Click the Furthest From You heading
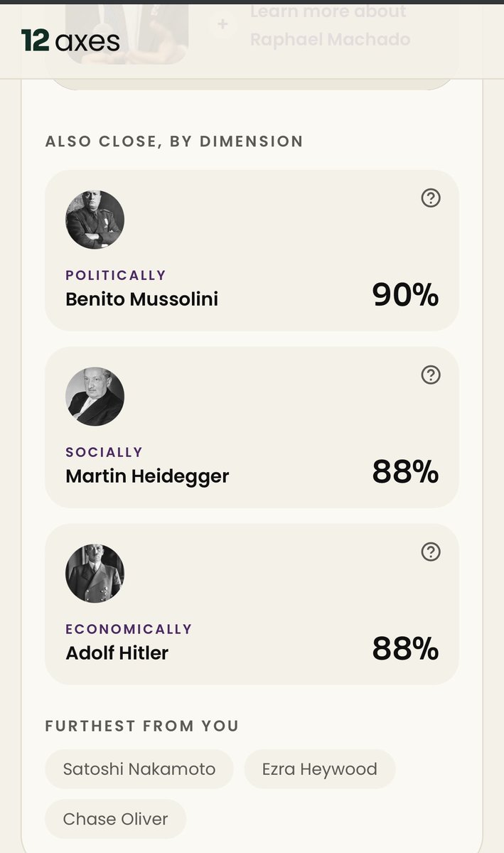The height and width of the screenshot is (853, 504). coord(142,726)
